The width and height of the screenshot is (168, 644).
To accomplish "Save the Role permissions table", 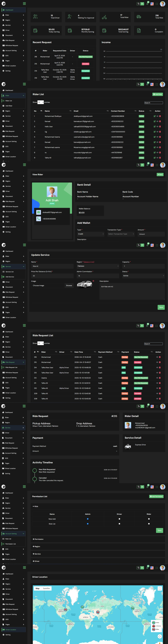I will (x=159, y=531).
